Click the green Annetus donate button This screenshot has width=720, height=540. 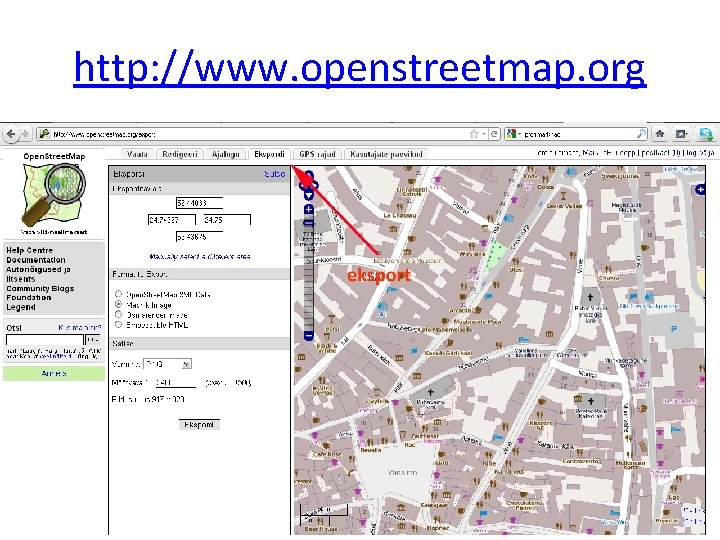(54, 373)
